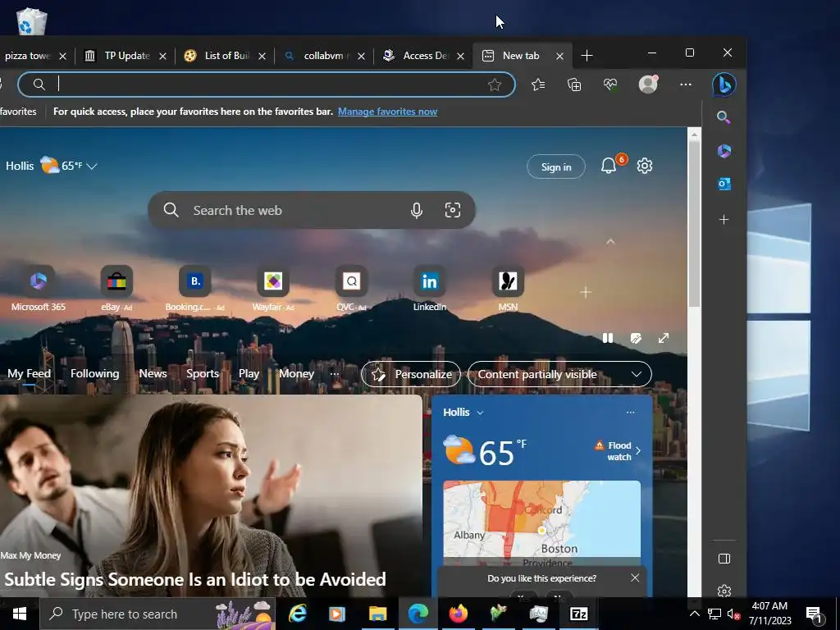This screenshot has width=840, height=630.
Task: Show more feed categories ellipsis
Action: pos(335,374)
